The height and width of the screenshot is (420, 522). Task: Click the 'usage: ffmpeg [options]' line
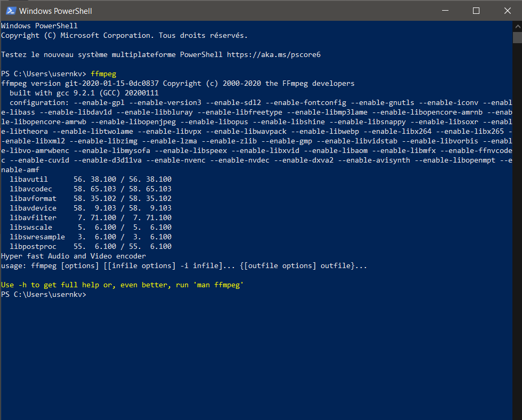click(184, 266)
